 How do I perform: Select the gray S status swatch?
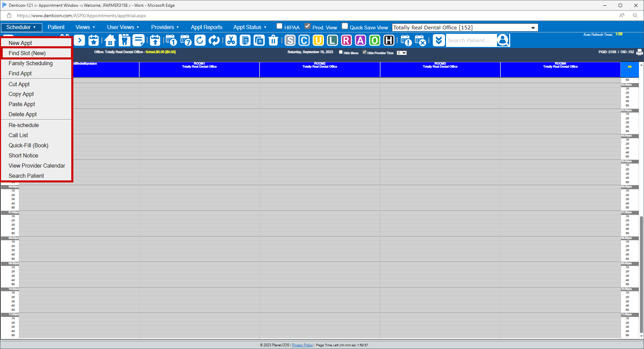(290, 41)
